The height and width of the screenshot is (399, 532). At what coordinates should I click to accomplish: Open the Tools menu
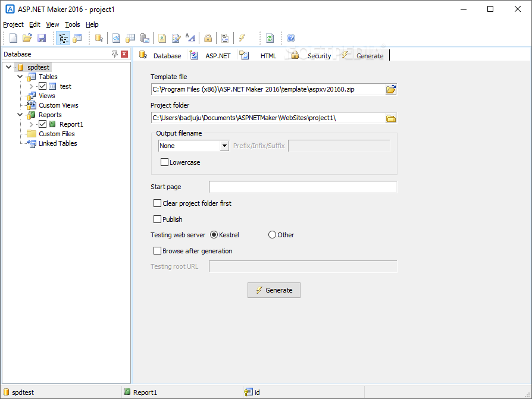click(x=72, y=24)
